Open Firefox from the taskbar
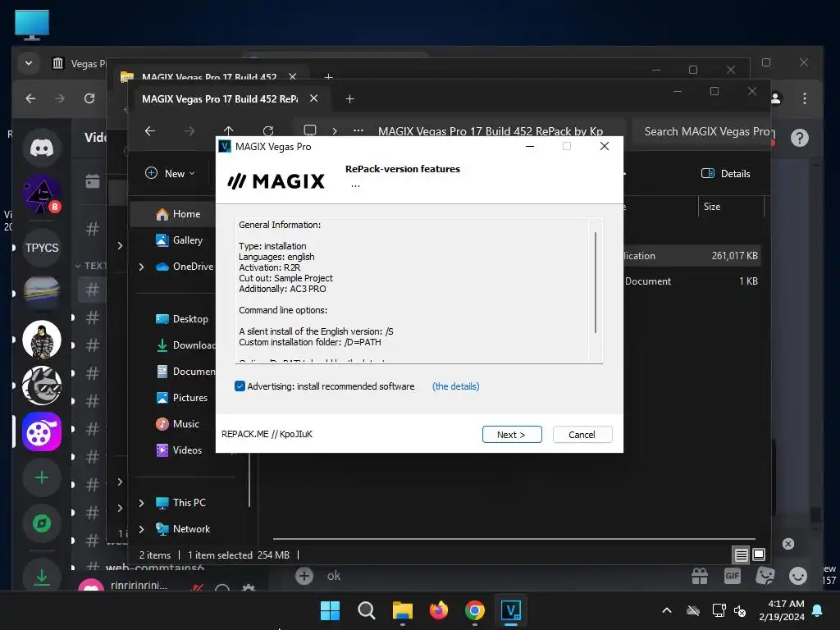This screenshot has width=840, height=630. pyautogui.click(x=439, y=610)
